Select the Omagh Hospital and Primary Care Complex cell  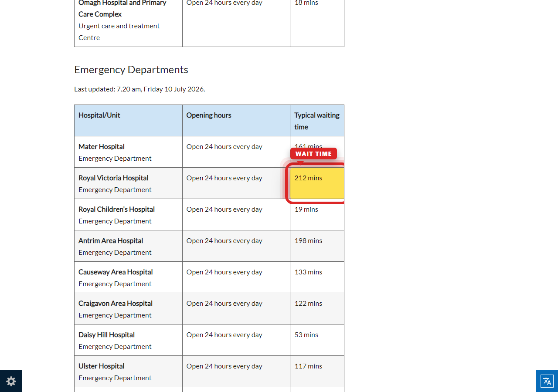point(128,23)
